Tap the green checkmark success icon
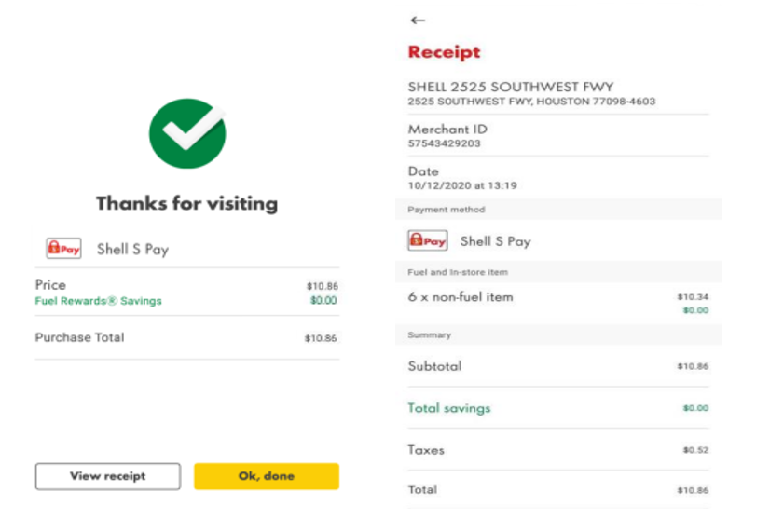The image size is (770, 532). 187,133
